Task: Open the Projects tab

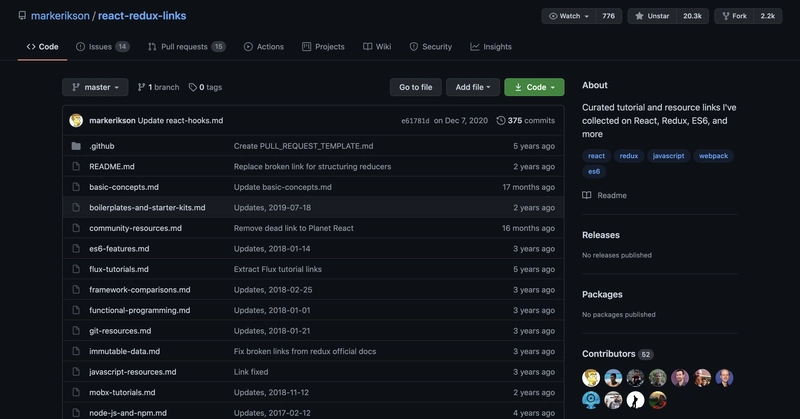Action: (323, 46)
